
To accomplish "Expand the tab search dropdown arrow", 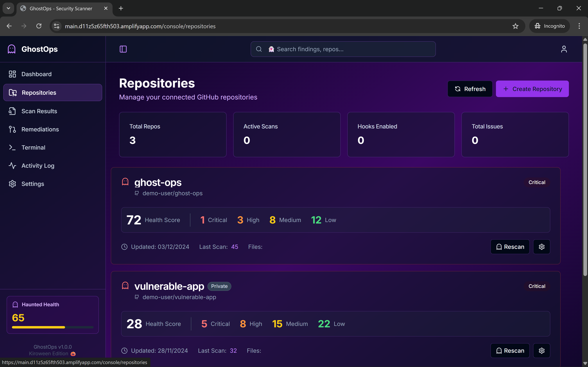I will (x=8, y=8).
